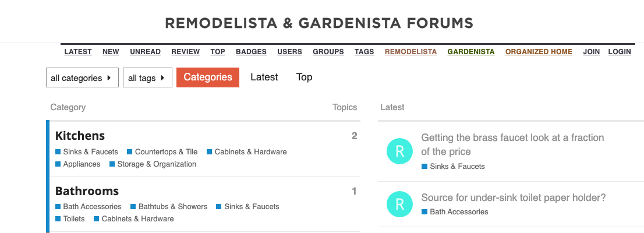The height and width of the screenshot is (233, 644).
Task: Open the under-sink toilet paper holder topic
Action: pyautogui.click(x=514, y=197)
